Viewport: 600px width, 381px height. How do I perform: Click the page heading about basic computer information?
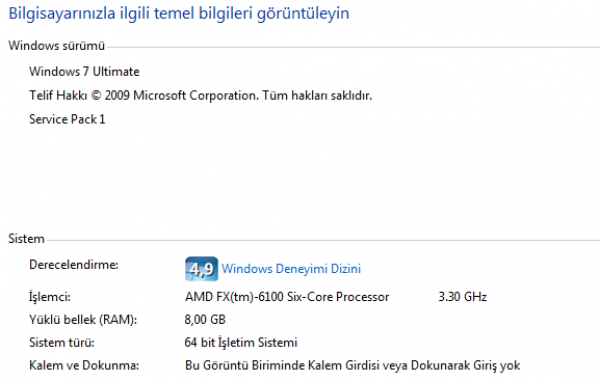tap(179, 13)
